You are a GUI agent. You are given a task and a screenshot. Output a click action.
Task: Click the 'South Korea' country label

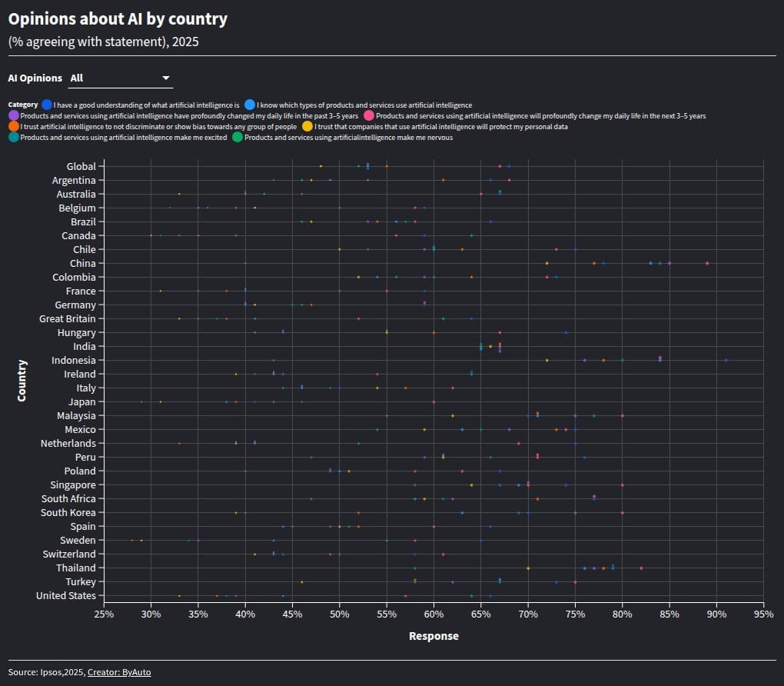(68, 512)
